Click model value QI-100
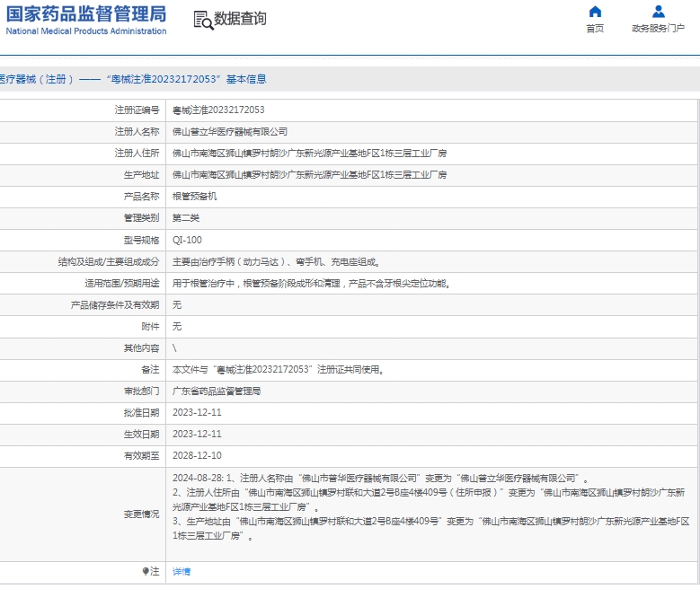The height and width of the screenshot is (589, 700). point(187,240)
